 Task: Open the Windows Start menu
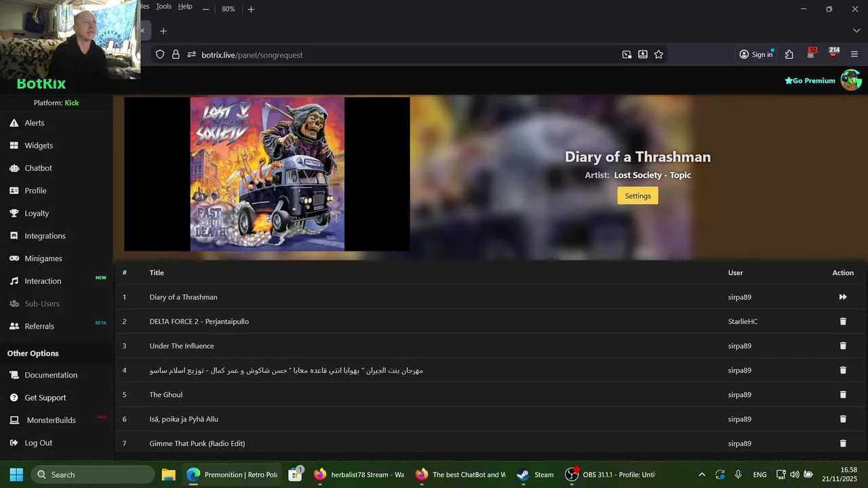16,474
